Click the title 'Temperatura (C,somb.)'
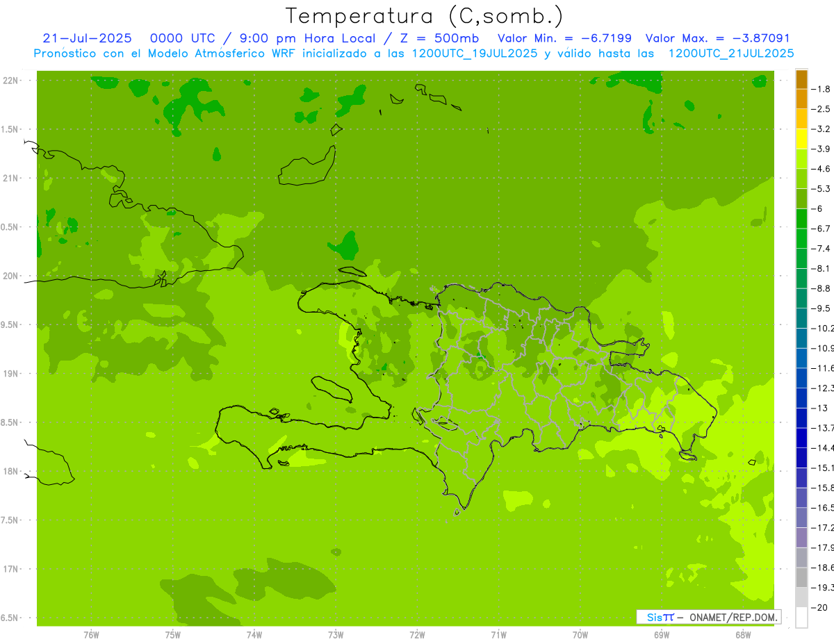Screen dimensions: 834x644 pos(425,16)
